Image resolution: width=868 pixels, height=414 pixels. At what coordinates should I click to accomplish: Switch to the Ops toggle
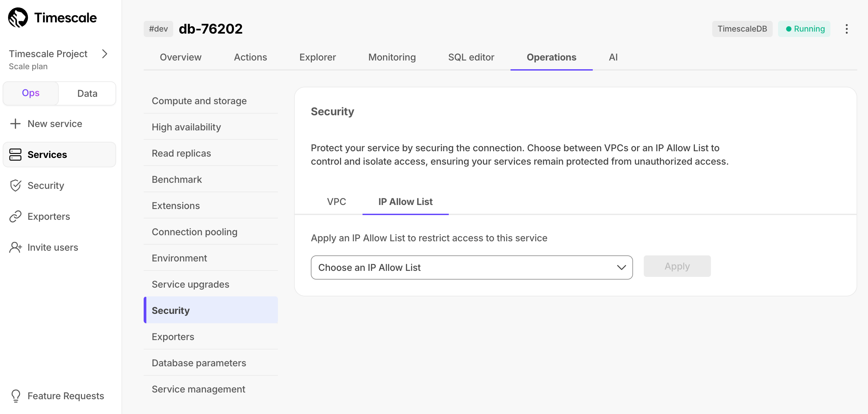(31, 93)
